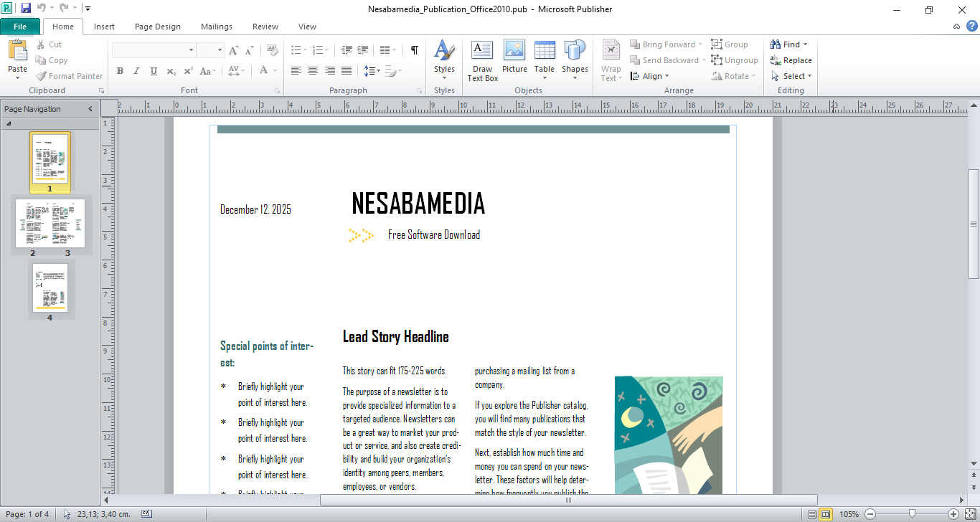Open the Shapes gallery

coord(575,57)
